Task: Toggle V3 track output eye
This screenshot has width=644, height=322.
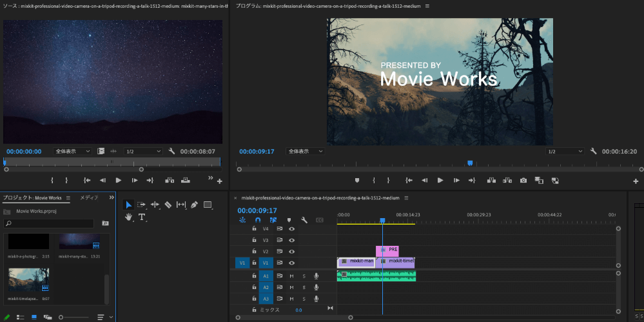Action: (291, 240)
